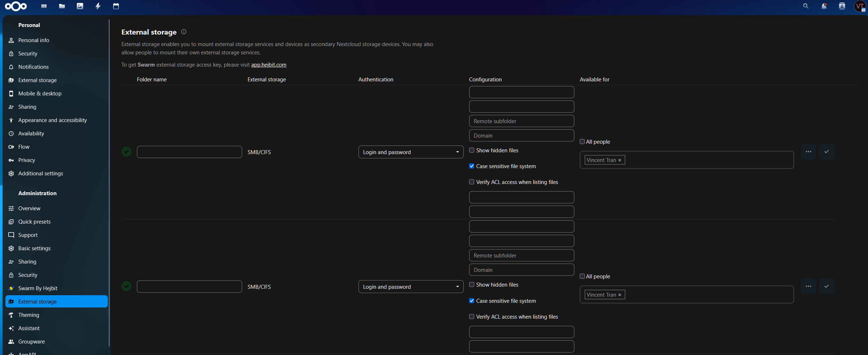
Task: Select Swarm By Hejbit in the sidebar
Action: click(38, 288)
